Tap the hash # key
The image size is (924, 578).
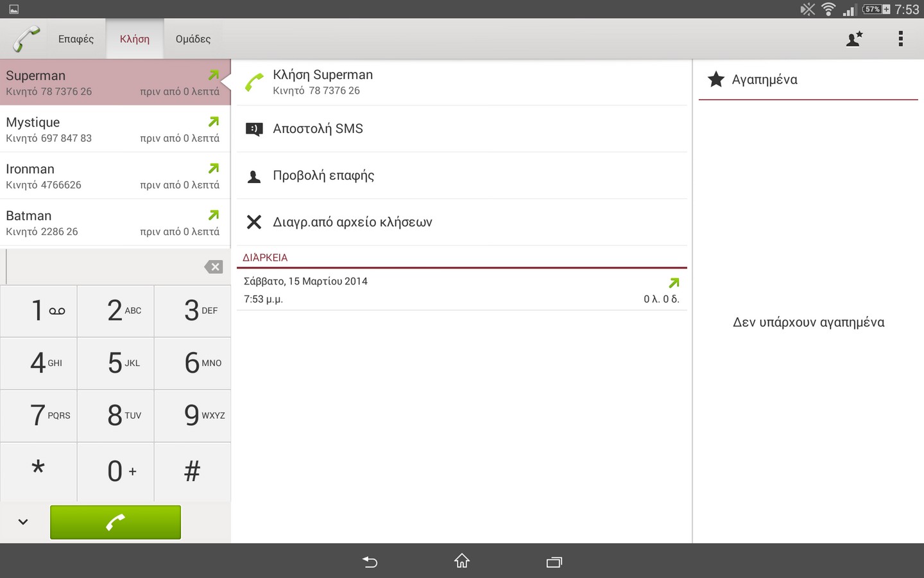(193, 471)
